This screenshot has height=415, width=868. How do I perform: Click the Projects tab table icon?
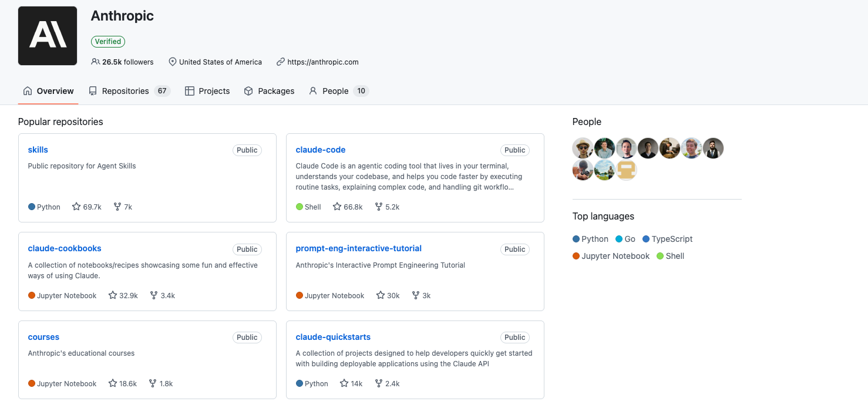[190, 91]
